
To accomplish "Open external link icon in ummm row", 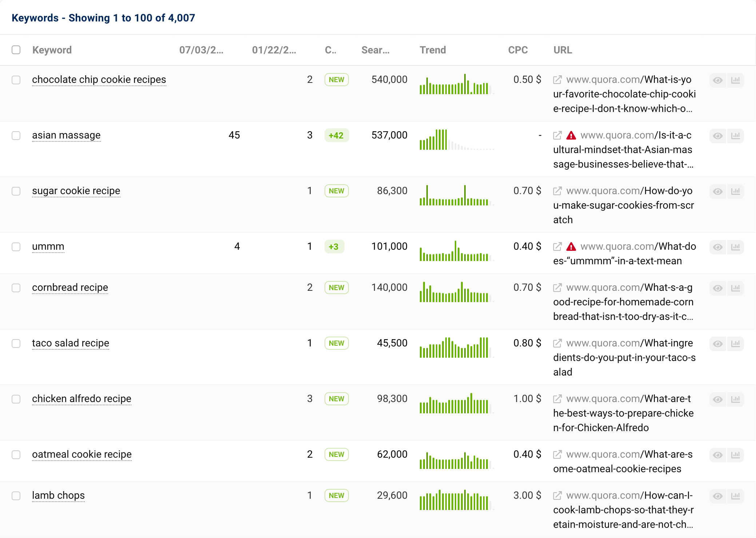I will click(557, 246).
